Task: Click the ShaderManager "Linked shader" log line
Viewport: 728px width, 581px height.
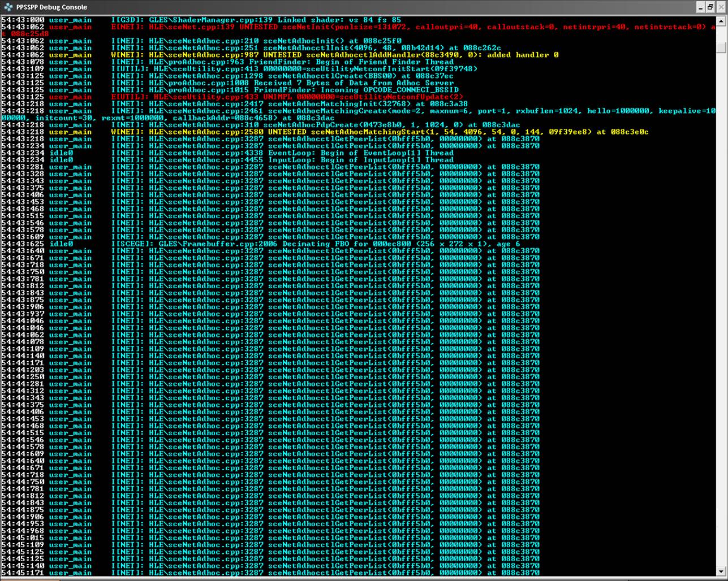Action: click(255, 20)
